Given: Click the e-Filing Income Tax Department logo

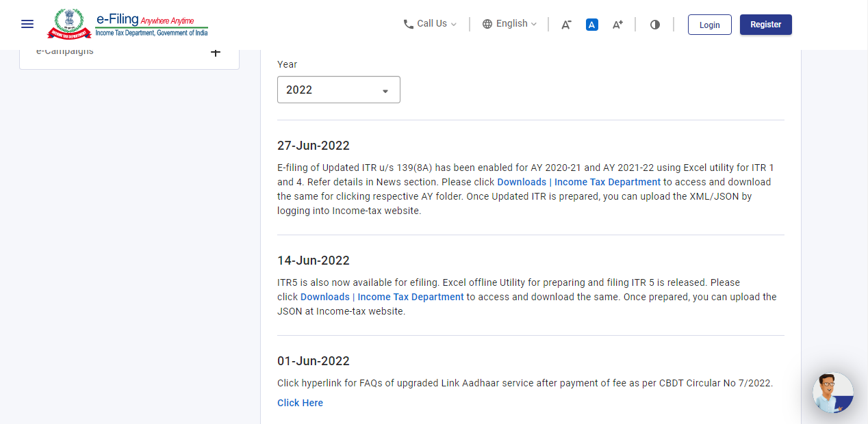Looking at the screenshot, I should pos(127,25).
